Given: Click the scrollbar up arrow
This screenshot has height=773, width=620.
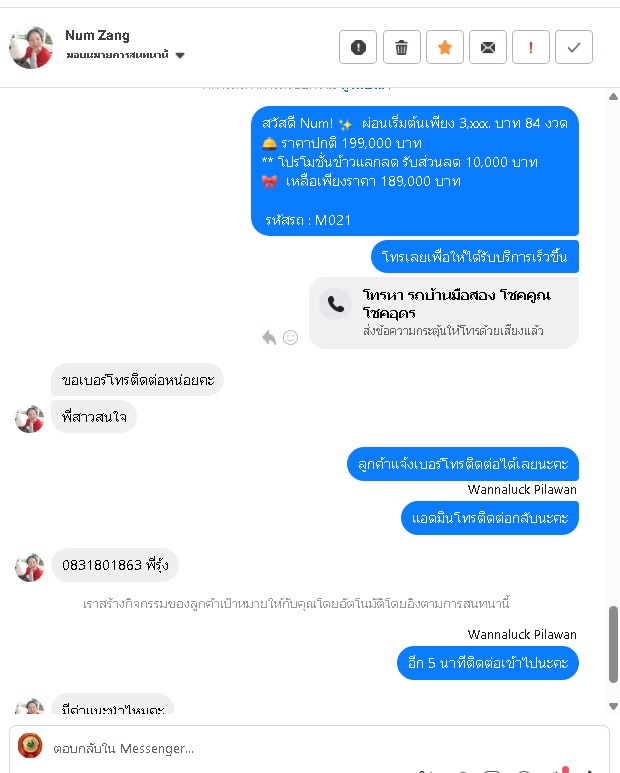Looking at the screenshot, I should (613, 97).
